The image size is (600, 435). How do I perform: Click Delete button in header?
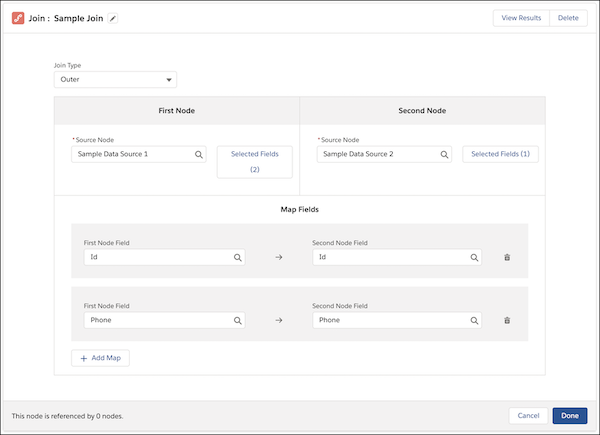(x=568, y=18)
